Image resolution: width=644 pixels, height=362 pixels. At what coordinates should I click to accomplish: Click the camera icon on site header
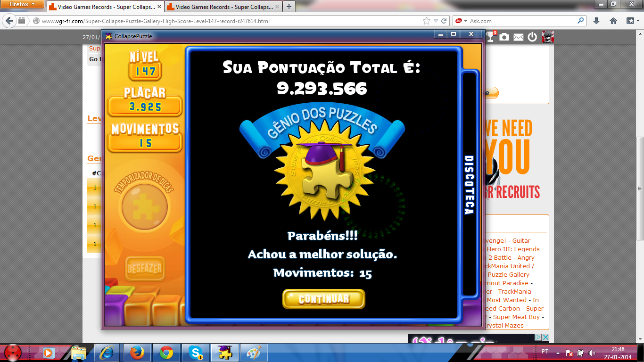[x=504, y=37]
